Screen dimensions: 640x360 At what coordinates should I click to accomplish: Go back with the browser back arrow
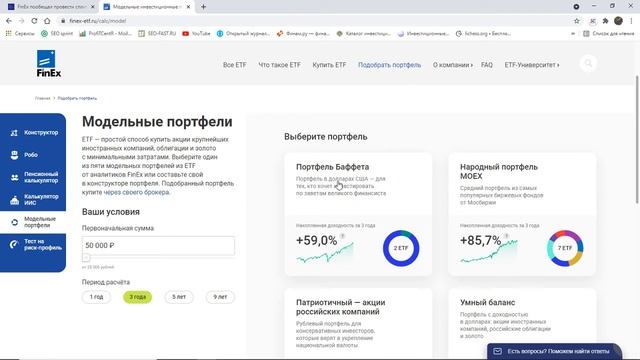coord(9,21)
